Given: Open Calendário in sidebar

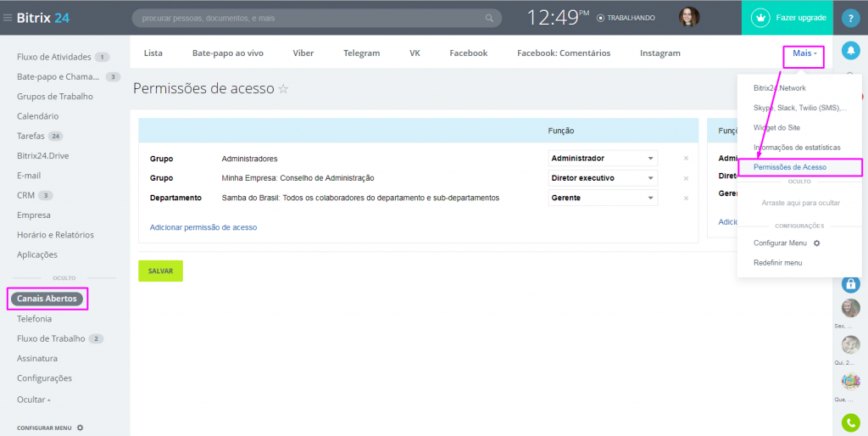Looking at the screenshot, I should tap(37, 116).
